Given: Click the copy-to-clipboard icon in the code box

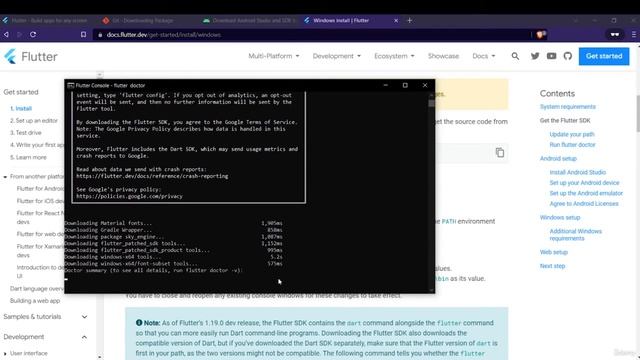Looking at the screenshot, I should point(500,153).
